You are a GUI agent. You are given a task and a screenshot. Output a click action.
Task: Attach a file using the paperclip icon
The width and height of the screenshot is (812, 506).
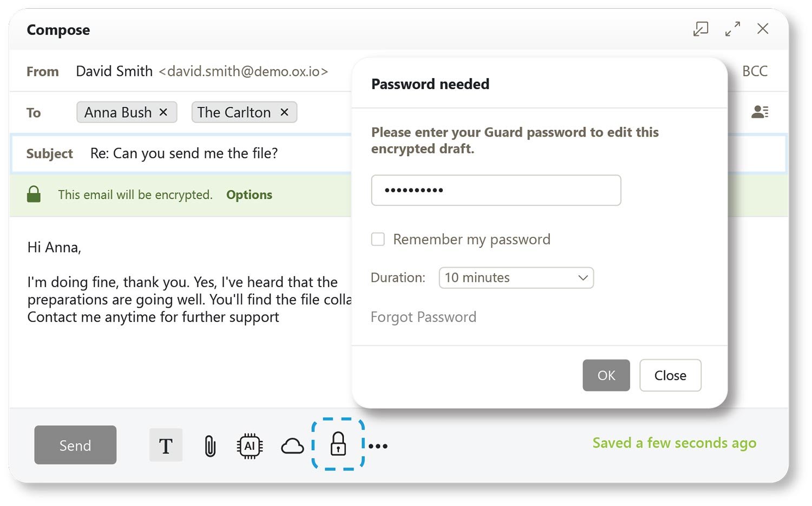[x=209, y=445]
